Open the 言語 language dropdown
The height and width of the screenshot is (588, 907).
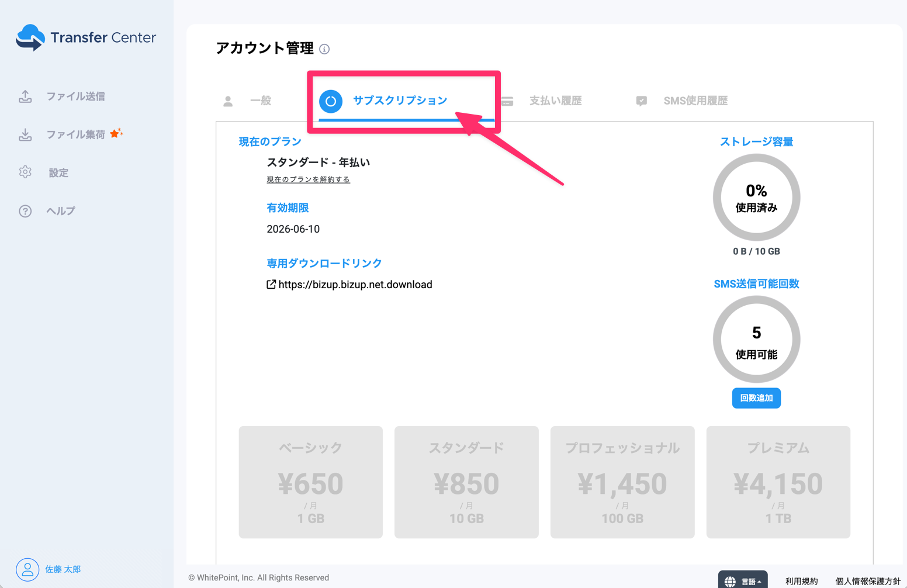[x=743, y=581]
